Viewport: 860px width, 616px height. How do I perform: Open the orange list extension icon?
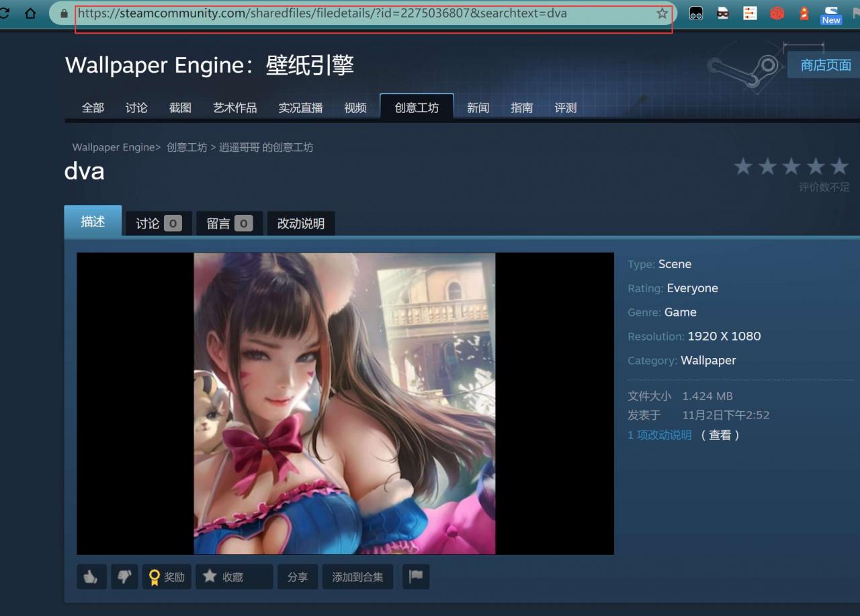[750, 13]
